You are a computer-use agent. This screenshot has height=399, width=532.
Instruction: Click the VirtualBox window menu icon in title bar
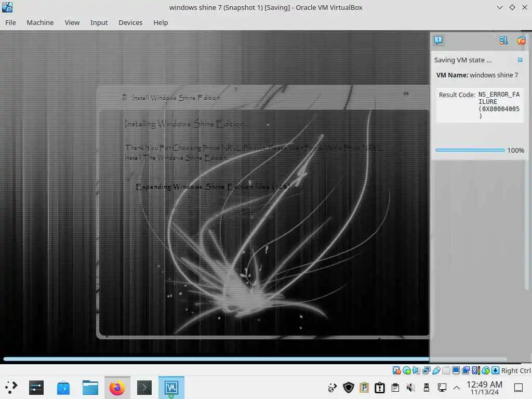pyautogui.click(x=7, y=7)
